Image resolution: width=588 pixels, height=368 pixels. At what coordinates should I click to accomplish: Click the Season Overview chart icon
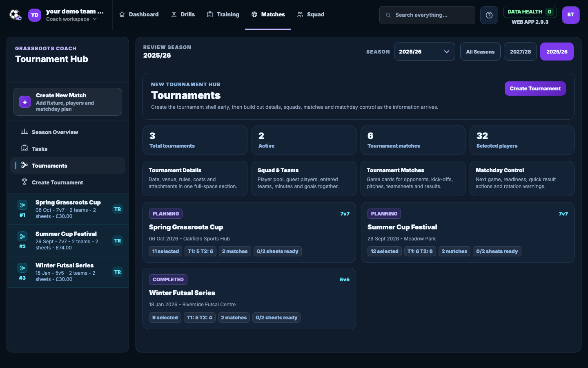pos(24,132)
